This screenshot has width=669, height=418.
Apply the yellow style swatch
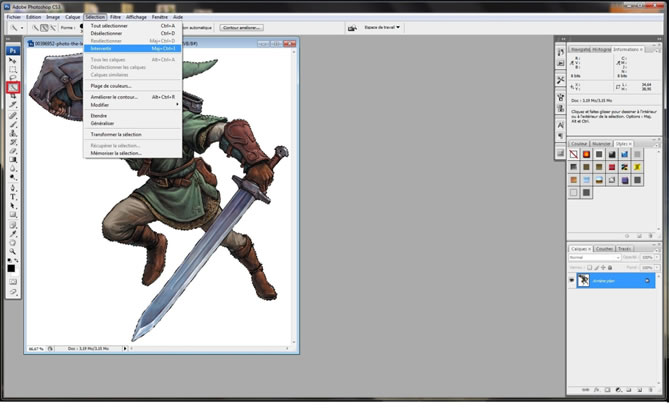[637, 167]
